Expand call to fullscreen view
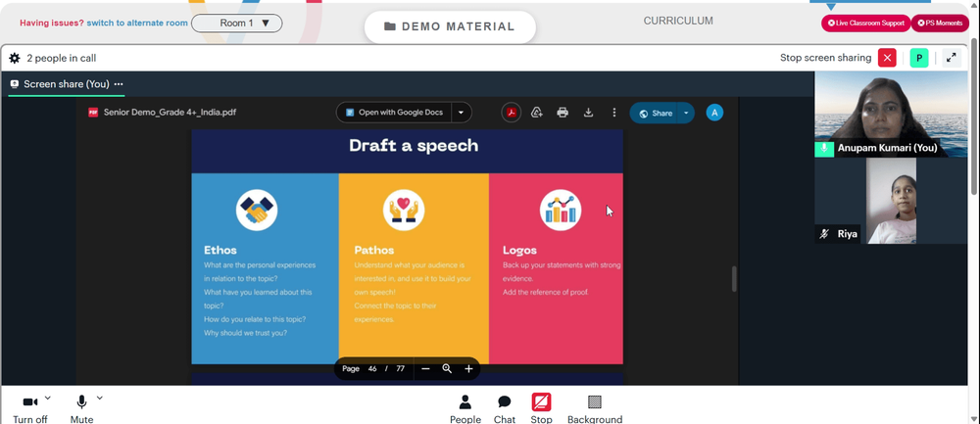Viewport: 980px width, 424px height. [x=952, y=58]
